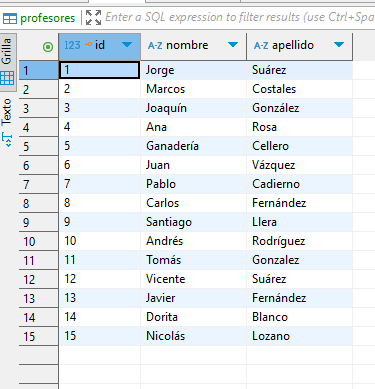
Task: Click the nombre cell Juan
Action: 193,165
